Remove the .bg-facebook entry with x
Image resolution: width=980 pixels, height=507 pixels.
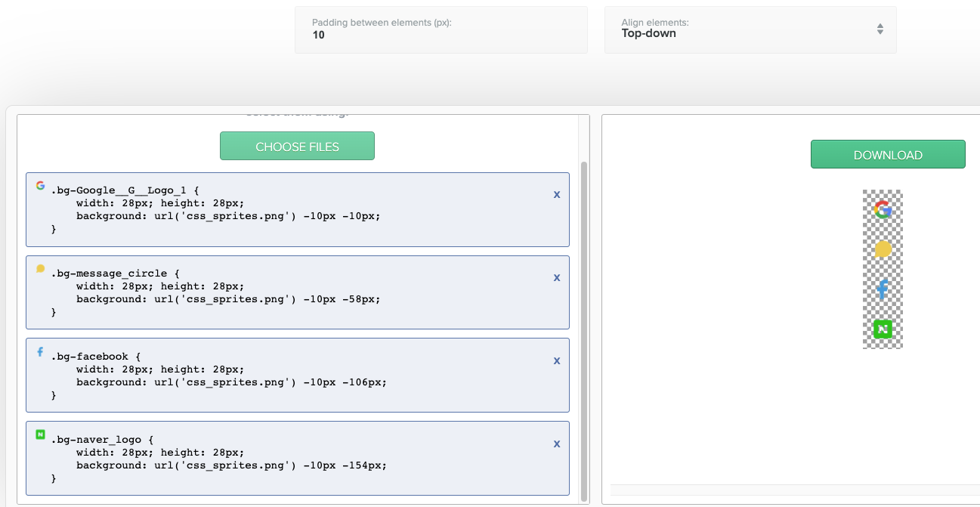[x=557, y=360]
